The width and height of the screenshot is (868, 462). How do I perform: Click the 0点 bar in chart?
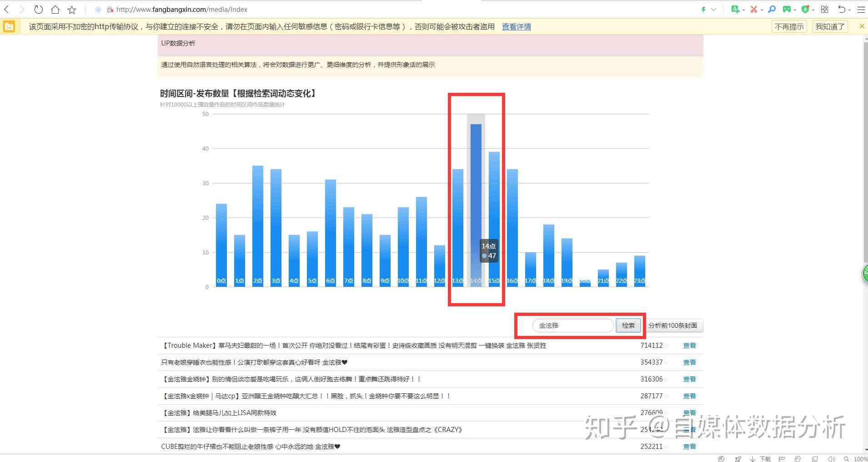click(221, 245)
